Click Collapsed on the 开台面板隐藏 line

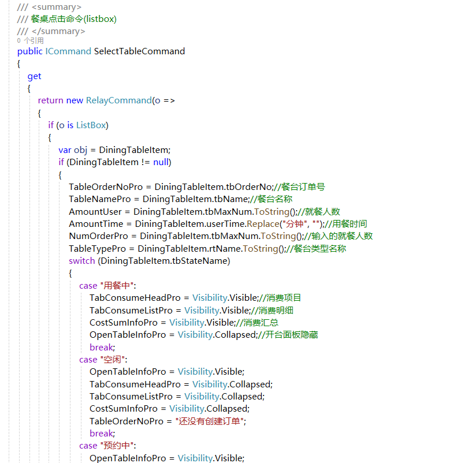click(x=236, y=335)
